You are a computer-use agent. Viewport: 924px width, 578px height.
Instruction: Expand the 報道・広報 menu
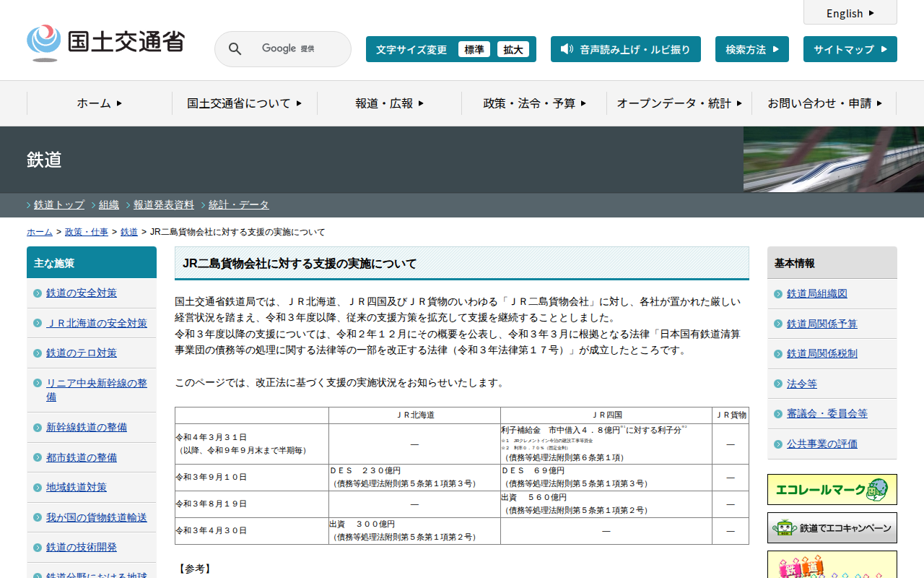click(389, 103)
